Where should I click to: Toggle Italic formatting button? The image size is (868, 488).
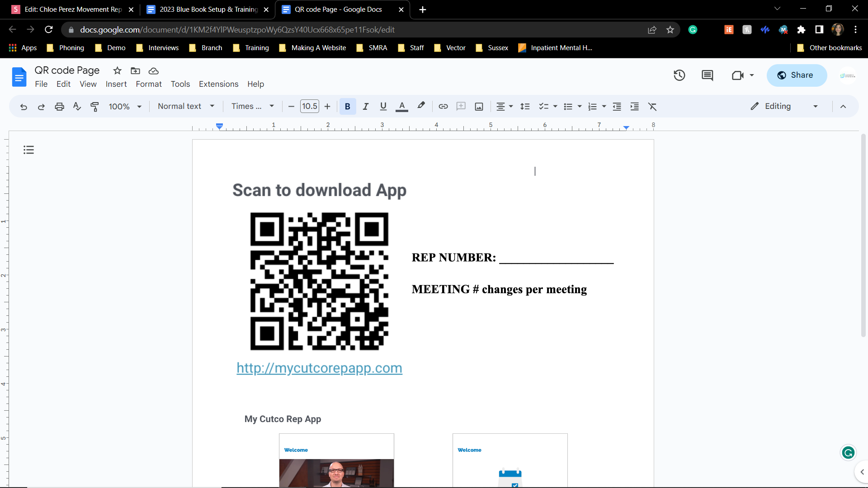(365, 107)
